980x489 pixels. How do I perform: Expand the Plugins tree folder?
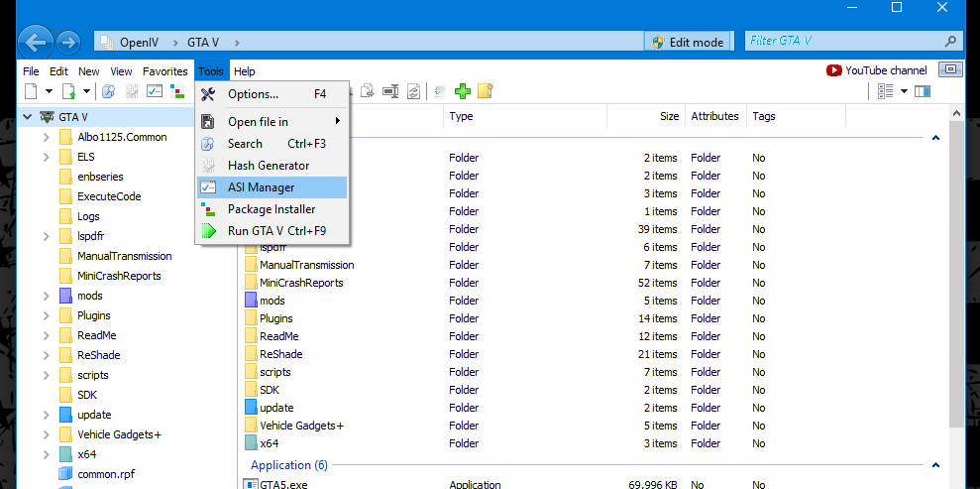46,315
